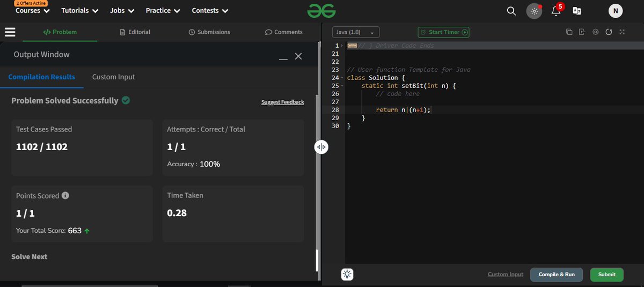644x287 pixels.
Task: Click the fullscreen expand icon
Action: [x=622, y=32]
